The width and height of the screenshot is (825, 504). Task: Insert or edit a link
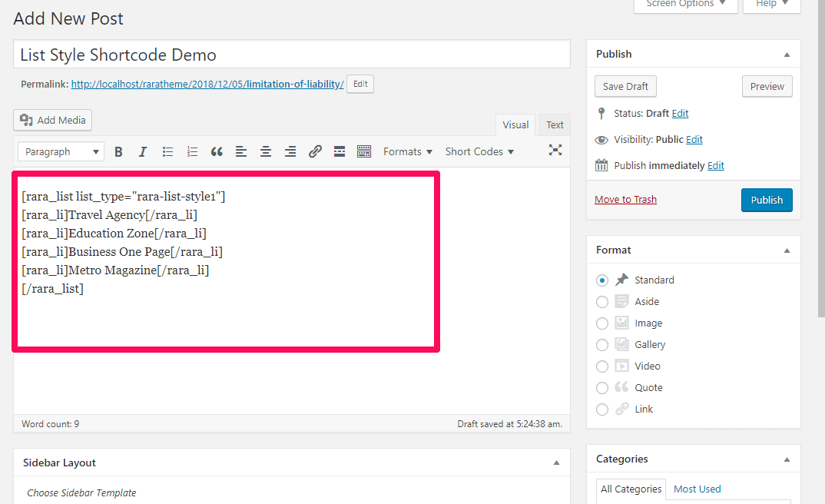[x=315, y=151]
